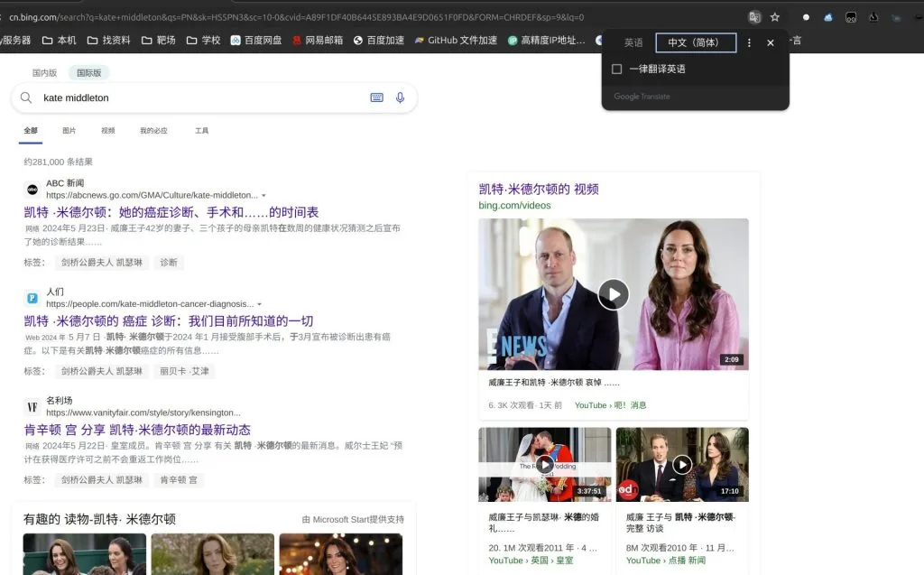
Task: Click the 诊断 tag under ABC result
Action: click(169, 263)
